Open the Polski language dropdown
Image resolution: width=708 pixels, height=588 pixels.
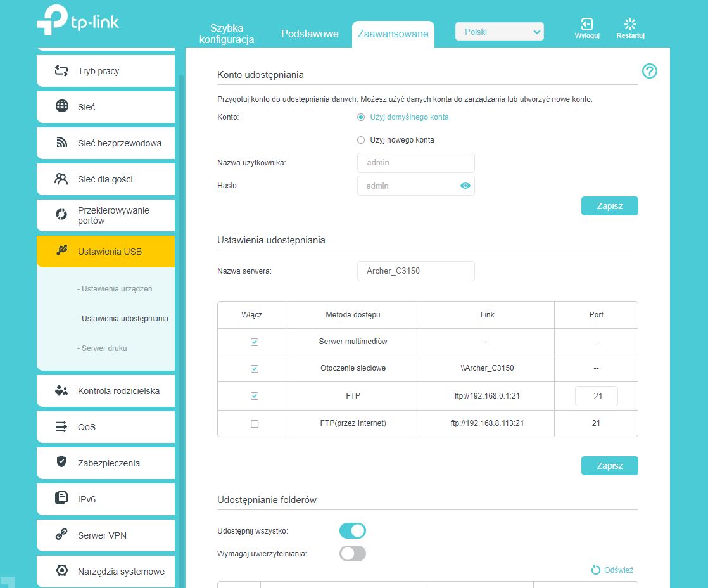click(x=500, y=32)
